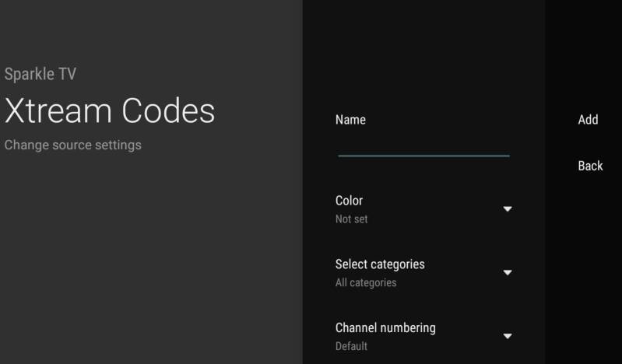This screenshot has height=364, width=622.
Task: Click the 'Xtream Codes' heading
Action: 110,110
